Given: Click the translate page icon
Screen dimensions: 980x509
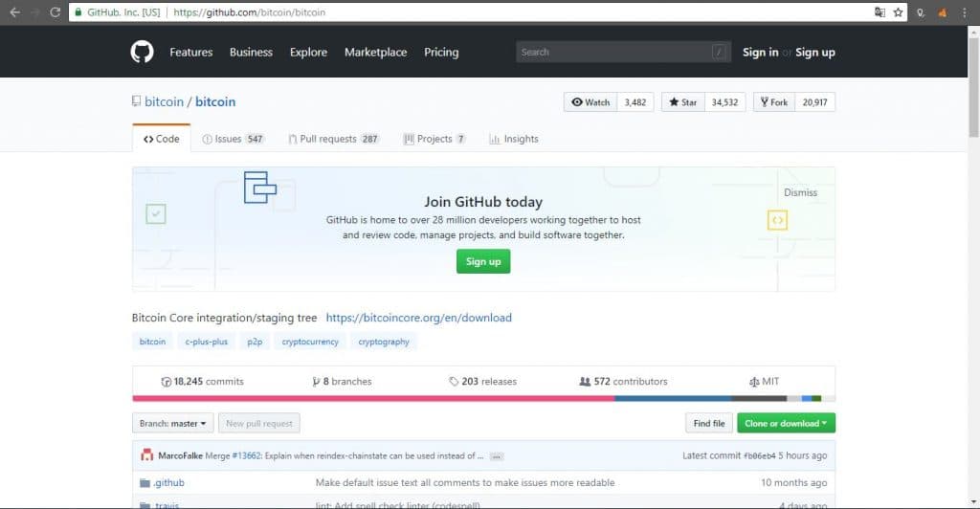Looking at the screenshot, I should click(880, 11).
